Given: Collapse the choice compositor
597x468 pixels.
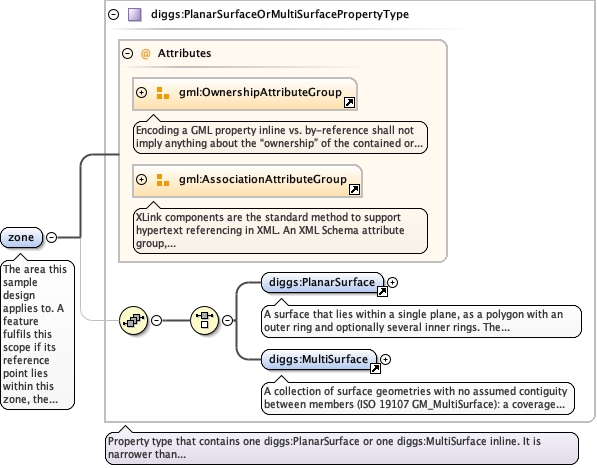Looking at the screenshot, I should coord(227,320).
